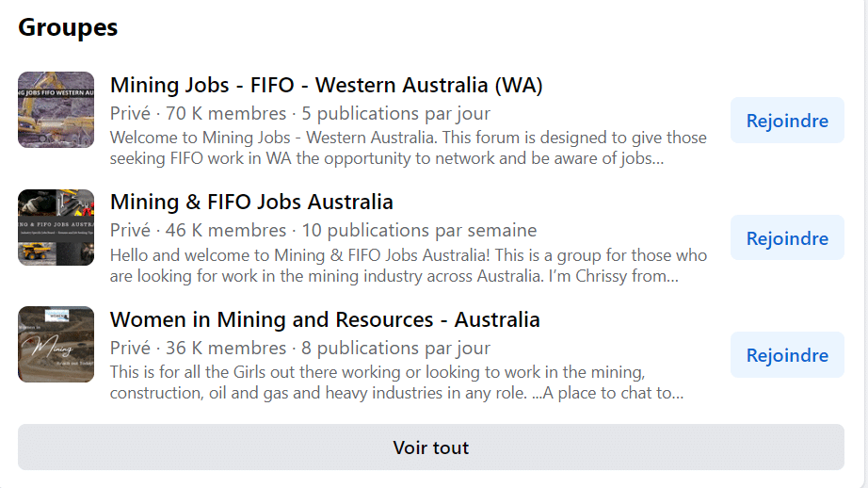
Task: Click the Hello and welcome description text
Action: tap(408, 266)
